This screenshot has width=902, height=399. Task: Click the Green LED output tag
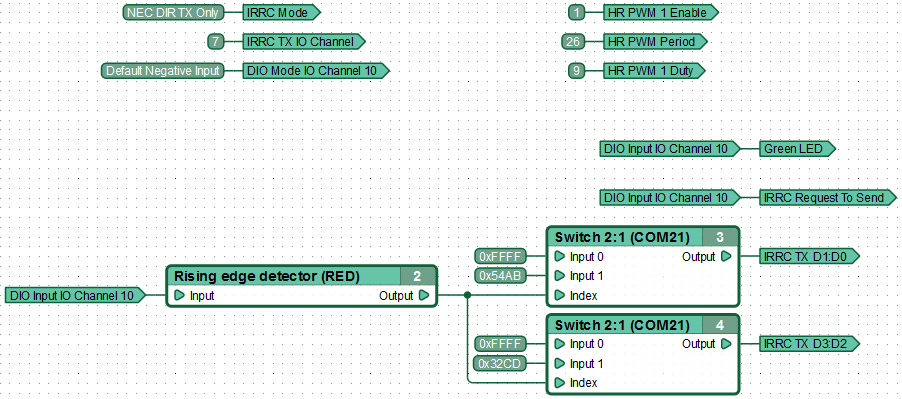click(797, 149)
